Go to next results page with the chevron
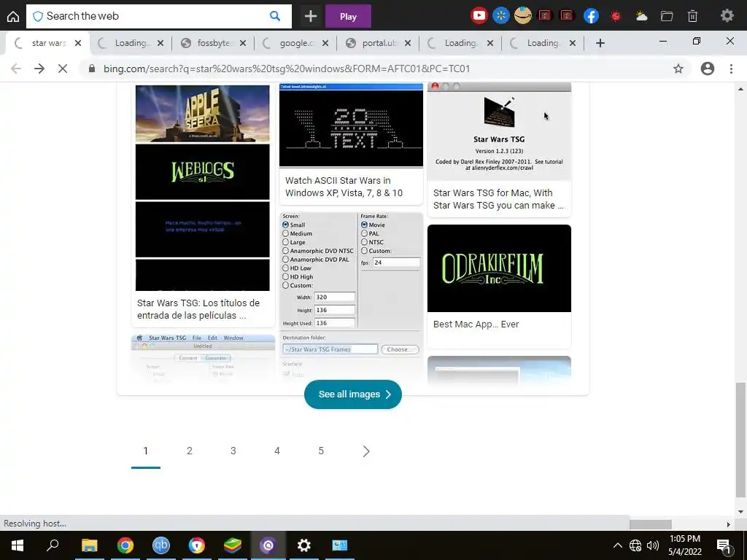The image size is (747, 560). point(366,451)
